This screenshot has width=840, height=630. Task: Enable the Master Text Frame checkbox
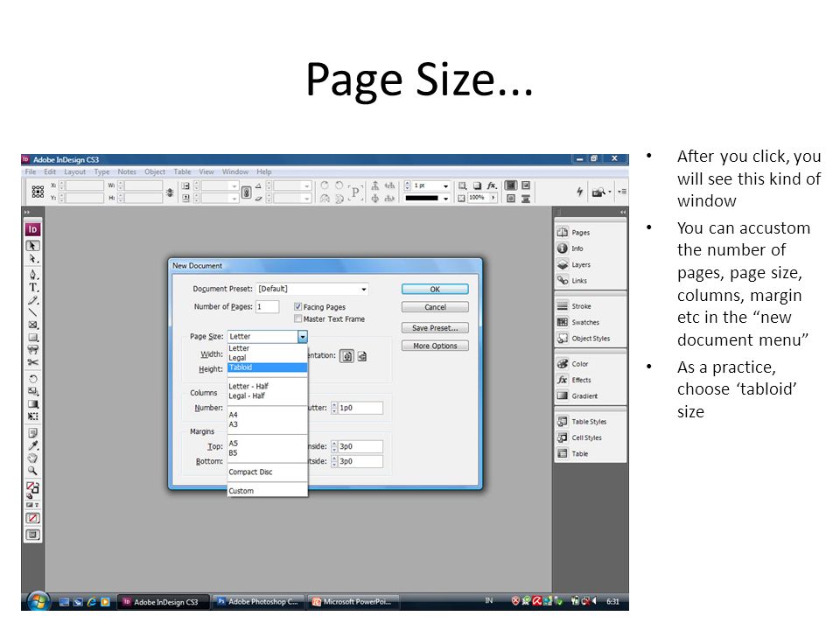297,318
